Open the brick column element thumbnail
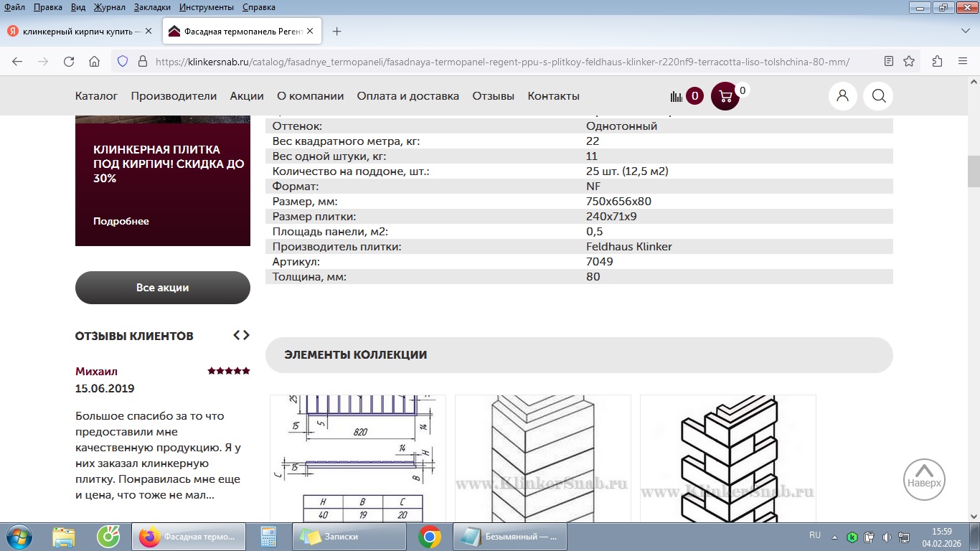Screen dimensions: 980x551 [543, 458]
